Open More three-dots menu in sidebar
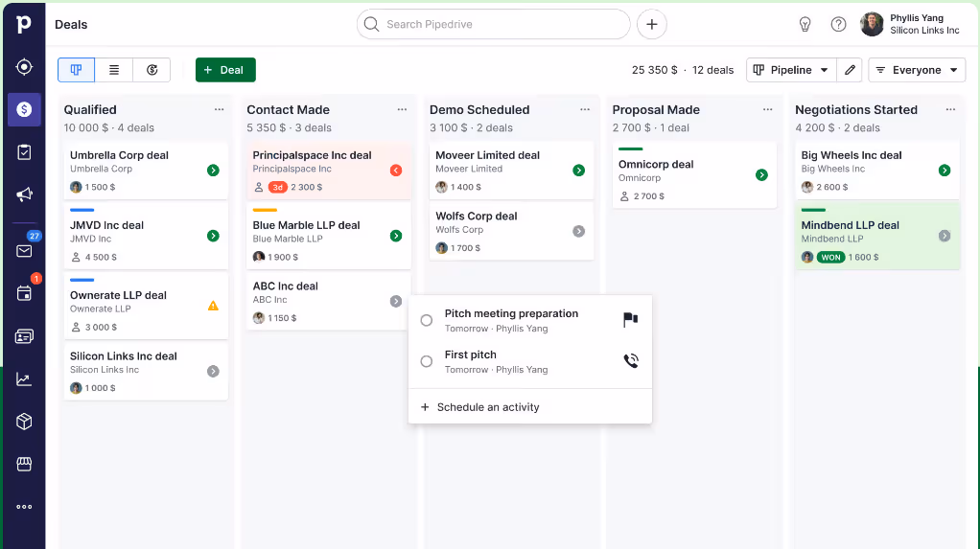 (24, 507)
